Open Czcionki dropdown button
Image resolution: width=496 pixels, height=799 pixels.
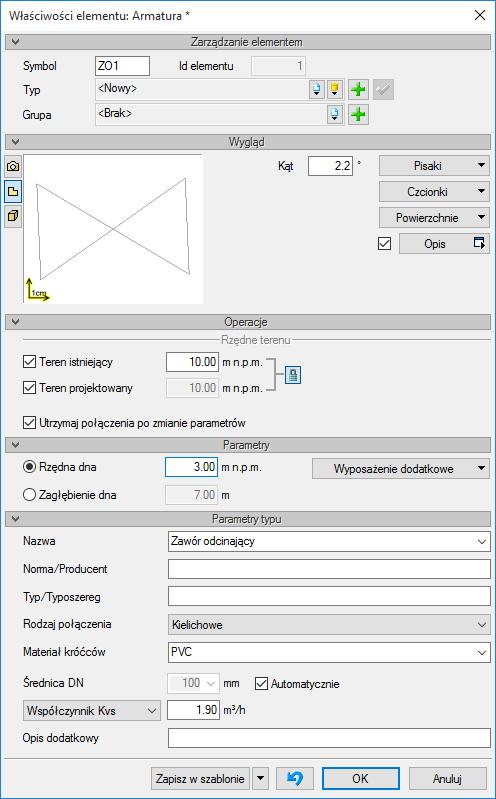pos(434,192)
